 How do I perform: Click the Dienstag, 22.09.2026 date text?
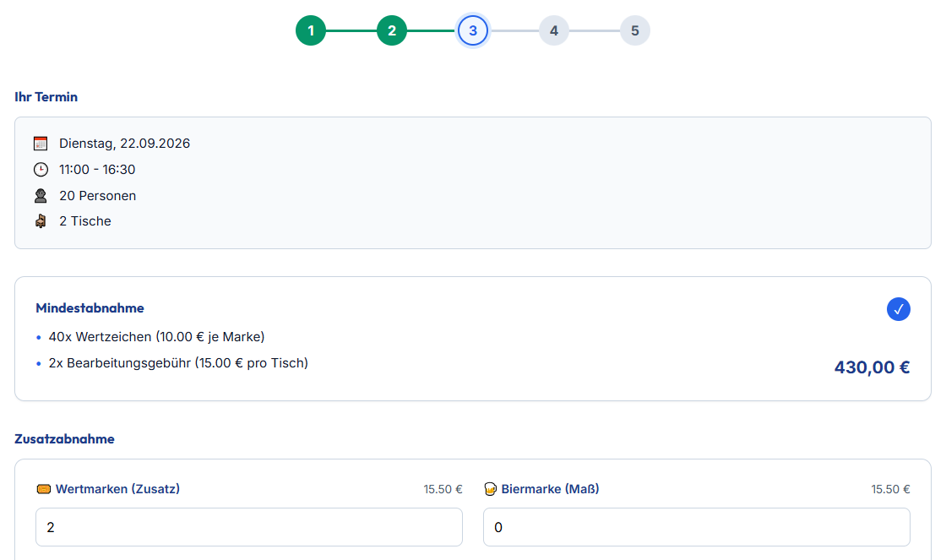coord(124,144)
